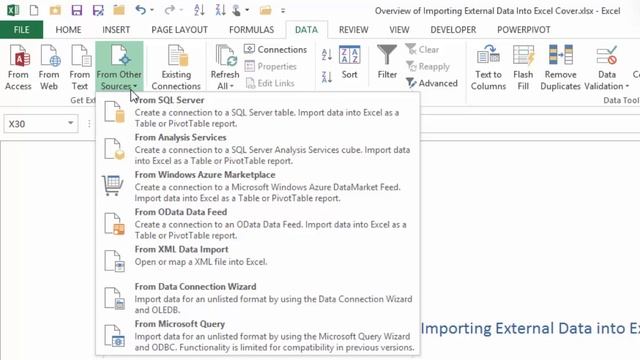Screen dimensions: 640x360
Task: Expand the Data Validation dropdown arrow
Action: pyautogui.click(x=627, y=86)
